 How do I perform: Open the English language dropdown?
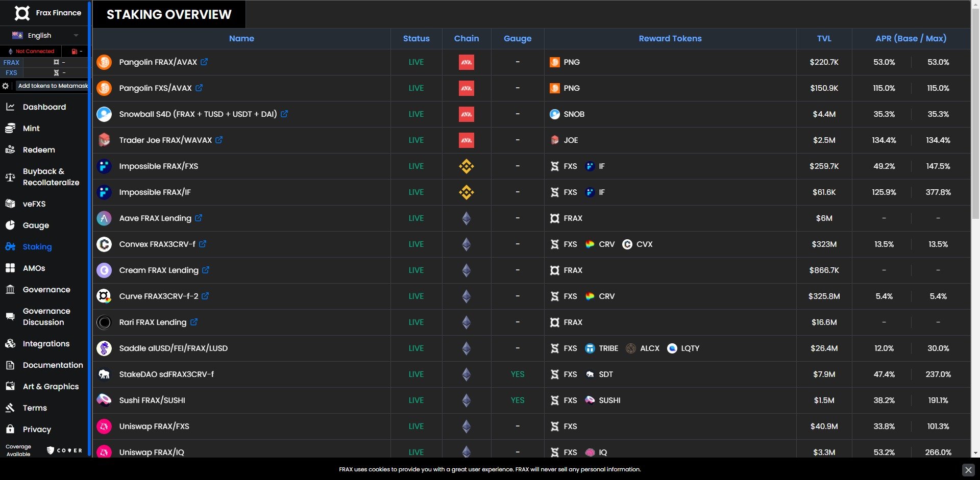pos(44,35)
